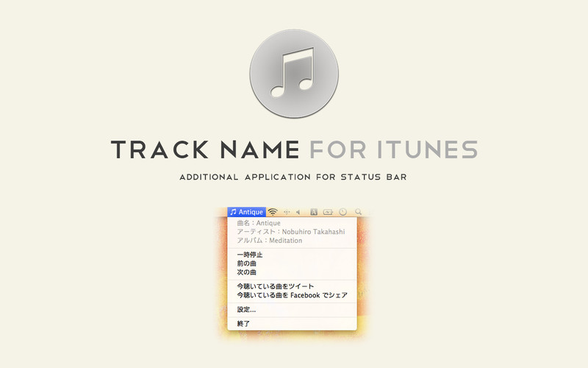Click the Antique status bar item

click(246, 212)
